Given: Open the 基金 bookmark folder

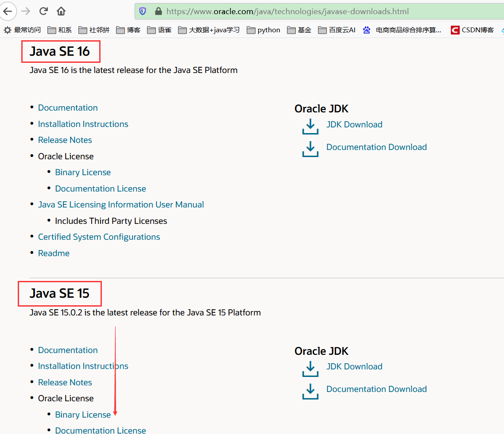Looking at the screenshot, I should (299, 30).
